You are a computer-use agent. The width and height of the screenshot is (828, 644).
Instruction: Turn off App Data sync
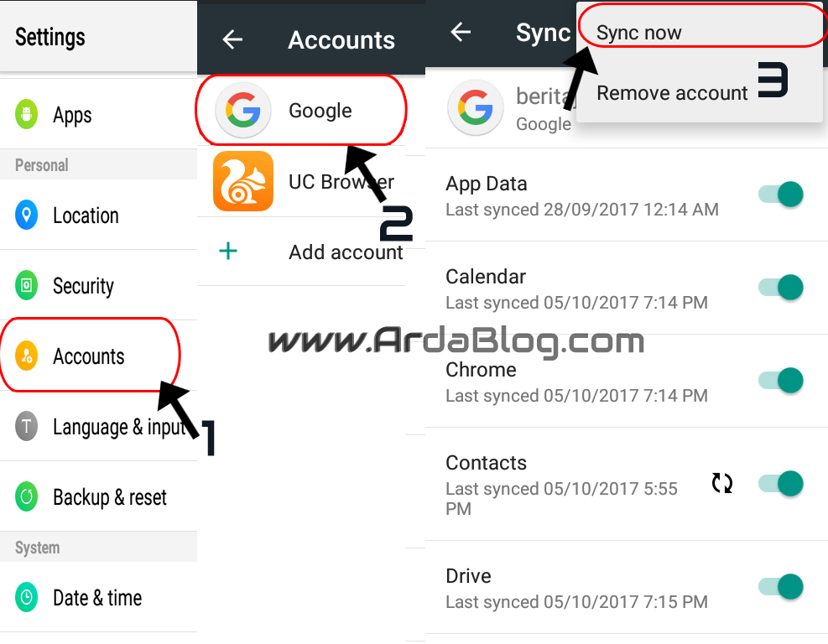pos(781,195)
